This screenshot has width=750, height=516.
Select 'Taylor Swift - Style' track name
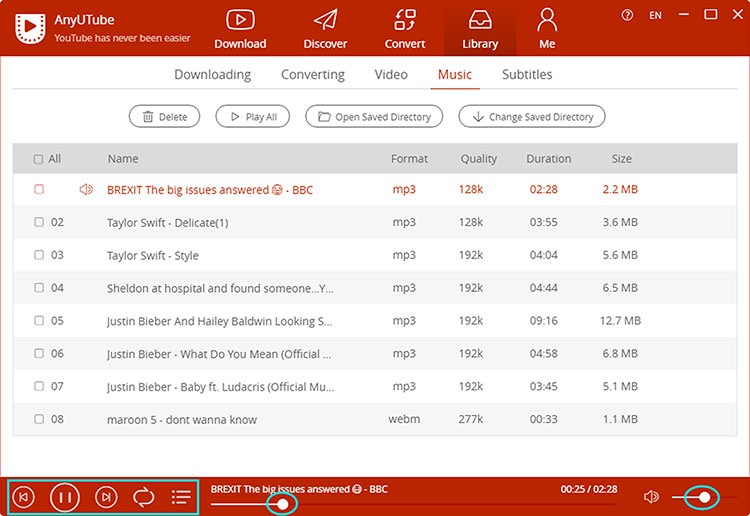tap(153, 255)
